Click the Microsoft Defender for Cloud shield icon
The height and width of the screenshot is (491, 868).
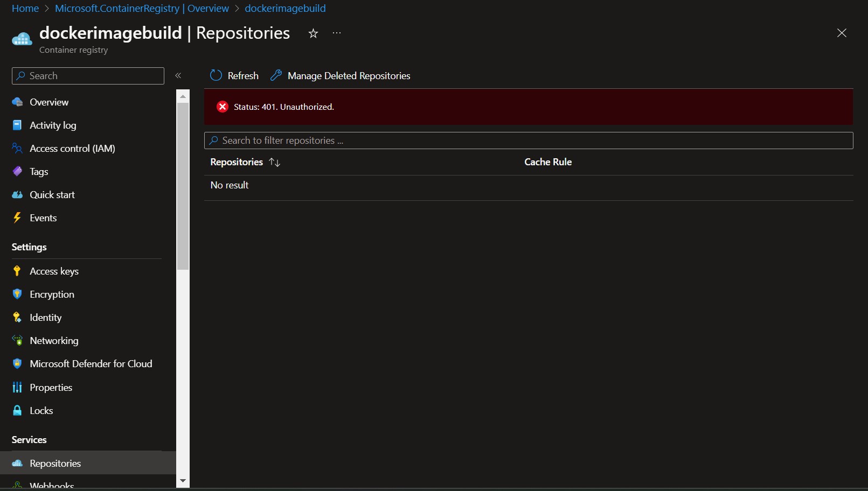(17, 364)
